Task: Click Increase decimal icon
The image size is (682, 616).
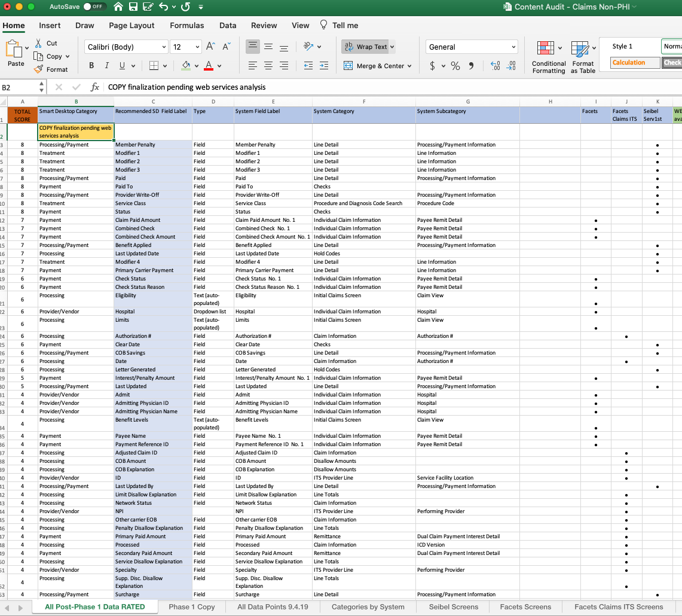Action: 496,66
